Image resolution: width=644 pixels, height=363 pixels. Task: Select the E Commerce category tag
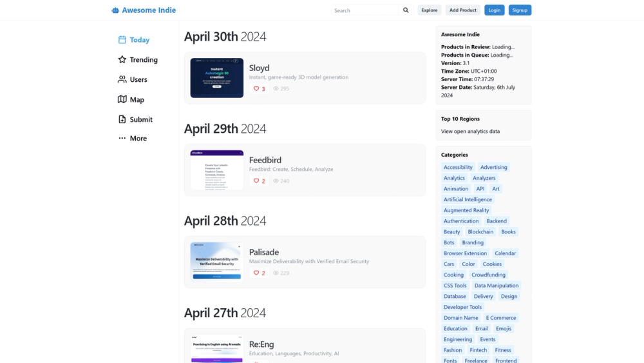click(500, 317)
